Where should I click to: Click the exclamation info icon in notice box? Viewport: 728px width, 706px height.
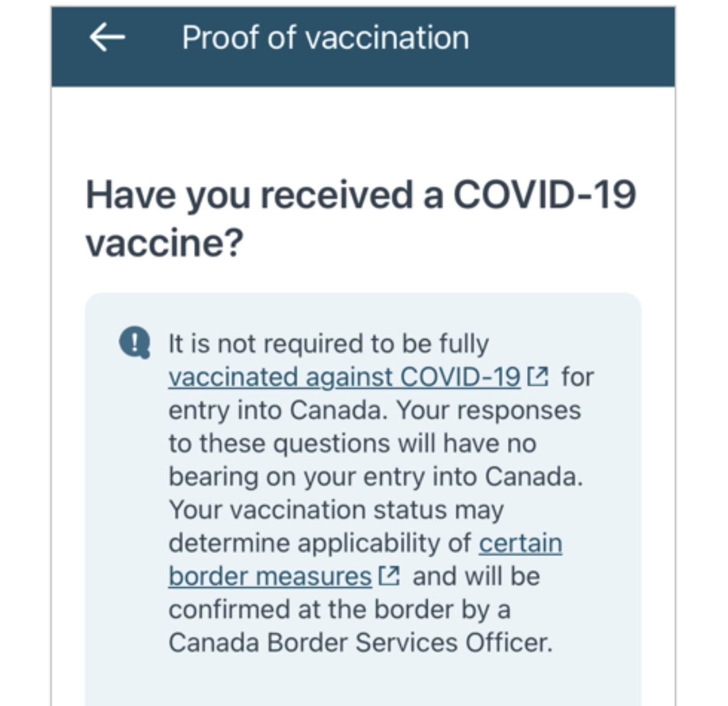[134, 343]
